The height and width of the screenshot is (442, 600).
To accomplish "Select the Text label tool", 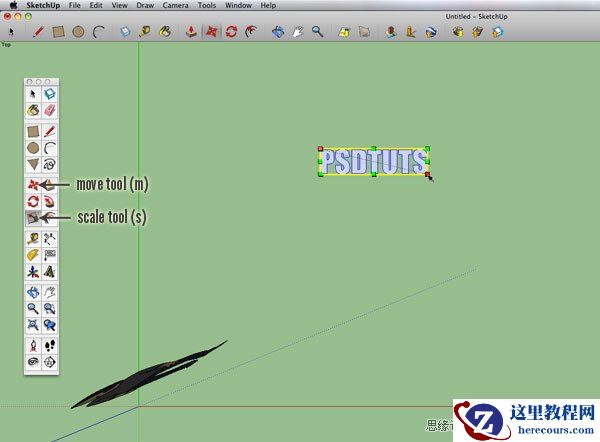I will (50, 255).
